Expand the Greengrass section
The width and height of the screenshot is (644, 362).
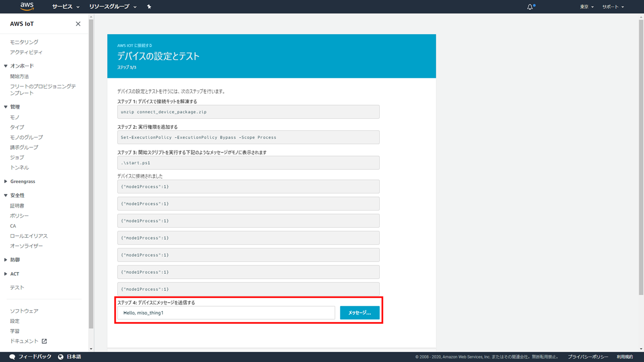pyautogui.click(x=6, y=182)
